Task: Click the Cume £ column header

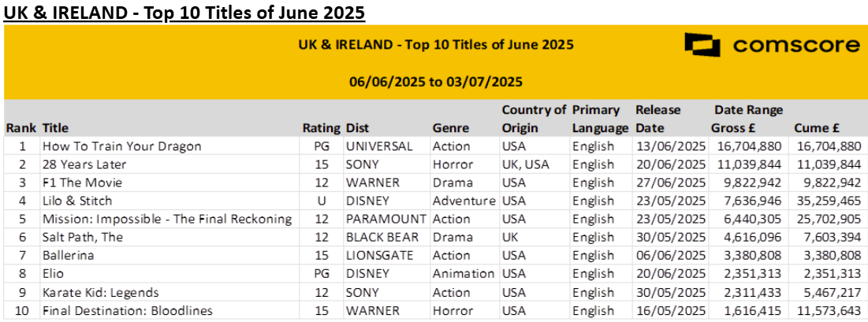Action: pyautogui.click(x=812, y=128)
